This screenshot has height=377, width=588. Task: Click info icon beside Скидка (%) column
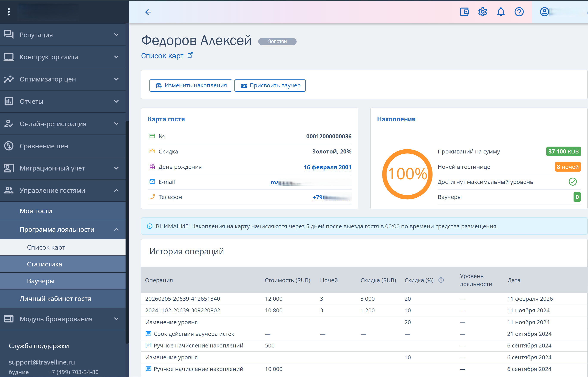click(x=441, y=280)
